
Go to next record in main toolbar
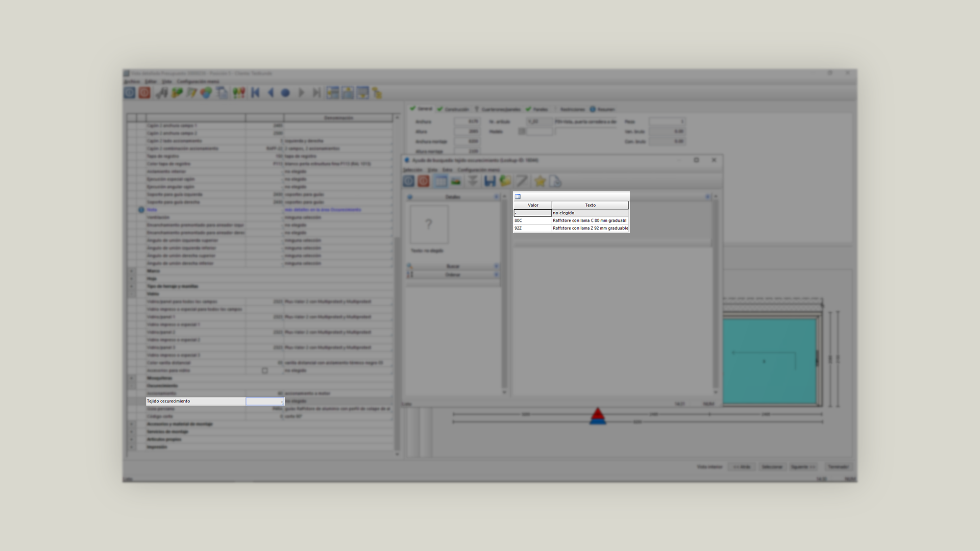click(x=301, y=93)
